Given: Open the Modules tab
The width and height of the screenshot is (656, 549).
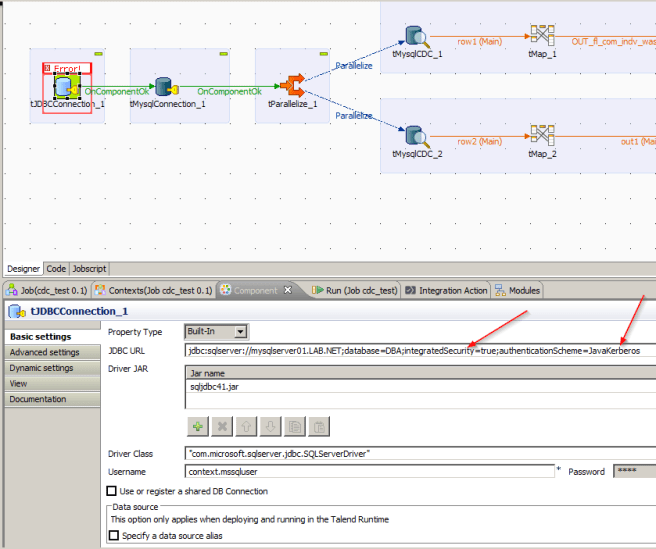Looking at the screenshot, I should [x=517, y=290].
